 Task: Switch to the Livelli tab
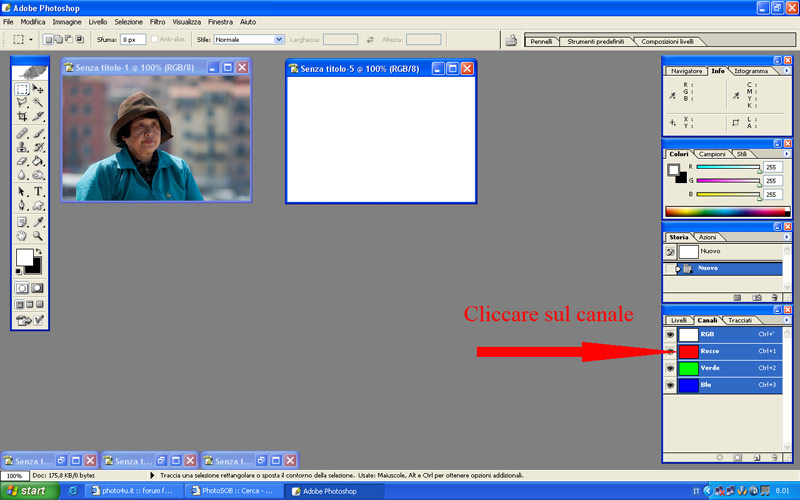pos(679,320)
